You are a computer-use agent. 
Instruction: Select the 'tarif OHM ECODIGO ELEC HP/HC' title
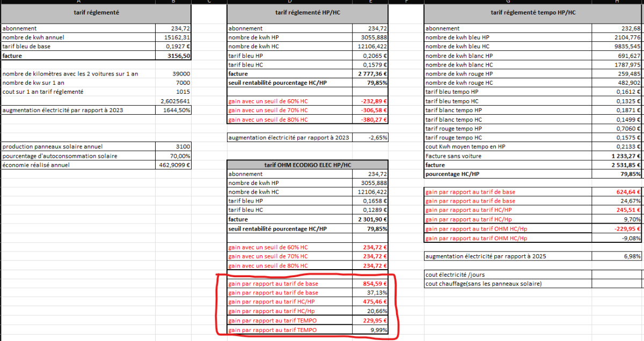[x=308, y=165]
